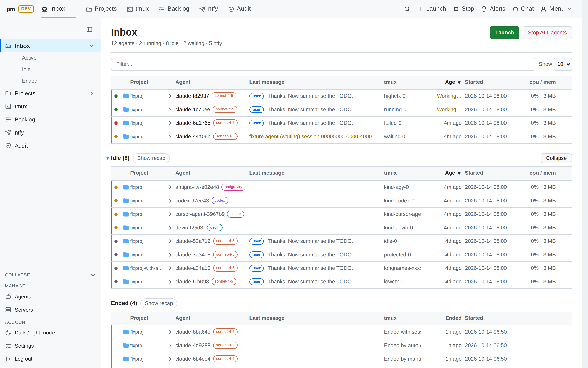Click the Collapse button for Idle section

coord(556,158)
